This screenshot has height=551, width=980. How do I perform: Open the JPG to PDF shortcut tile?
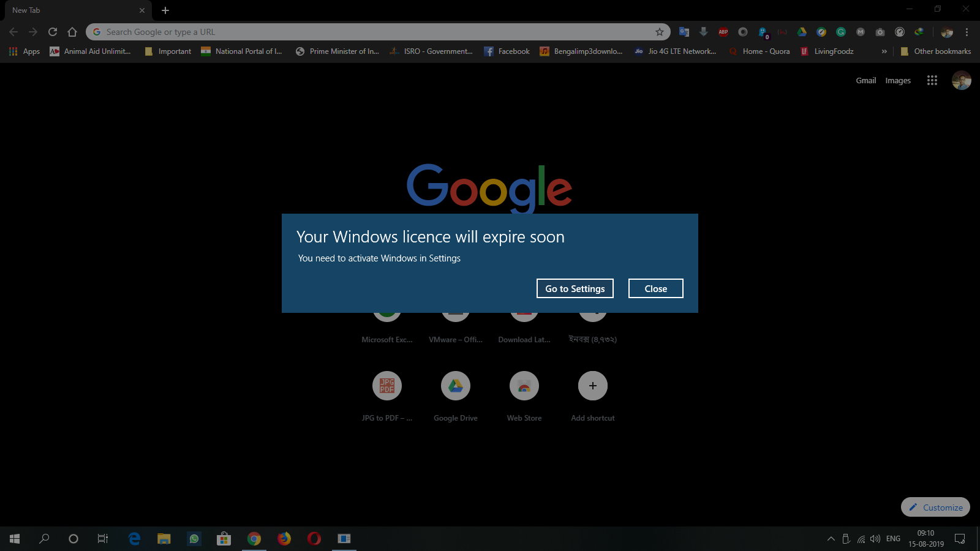click(x=387, y=396)
